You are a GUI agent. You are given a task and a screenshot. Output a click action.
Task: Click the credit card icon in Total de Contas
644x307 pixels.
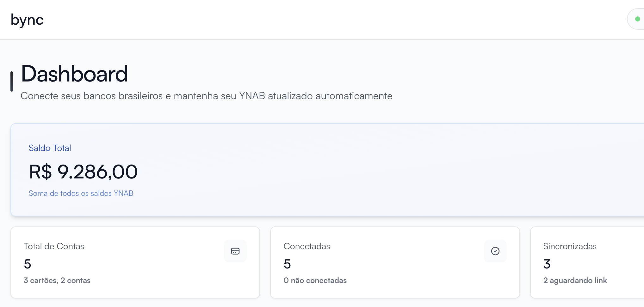tap(235, 251)
